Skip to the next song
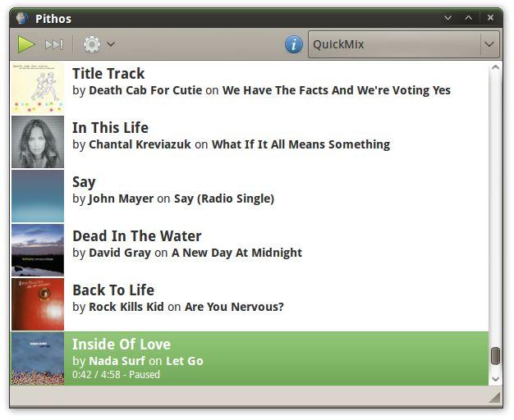Image resolution: width=514 pixels, height=420 pixels. (54, 44)
